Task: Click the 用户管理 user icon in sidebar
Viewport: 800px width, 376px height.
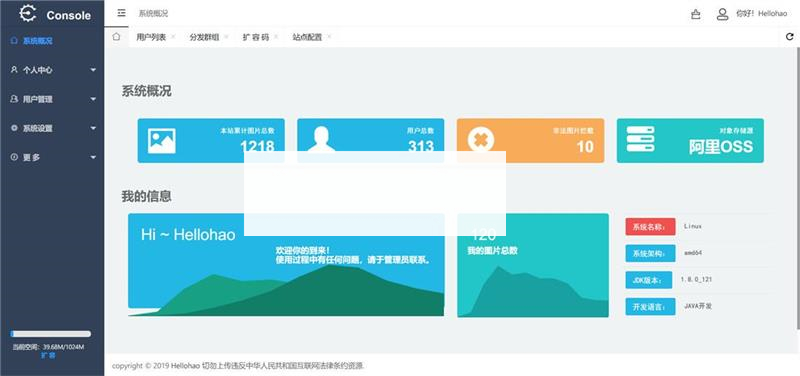Action: tap(14, 99)
